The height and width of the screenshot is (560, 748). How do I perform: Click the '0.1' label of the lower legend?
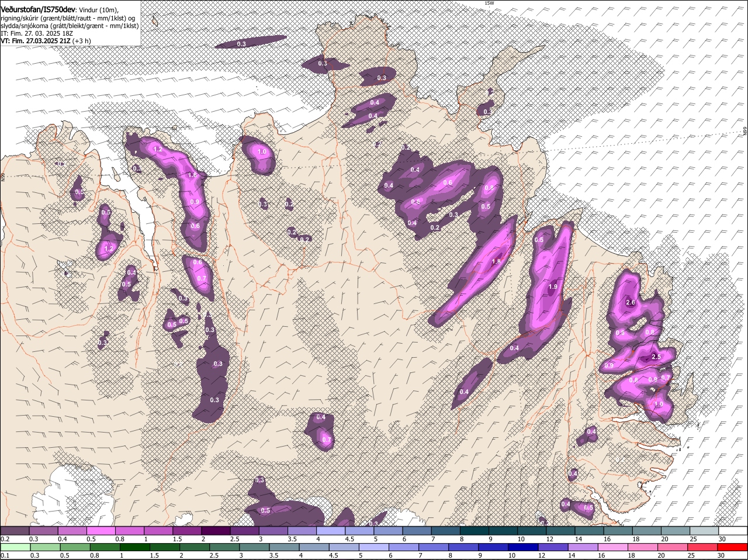(x=5, y=555)
